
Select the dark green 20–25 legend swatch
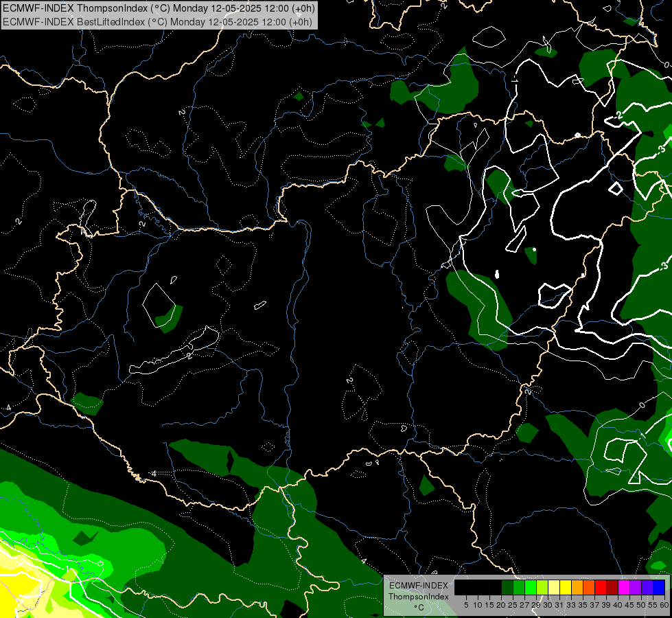(507, 587)
